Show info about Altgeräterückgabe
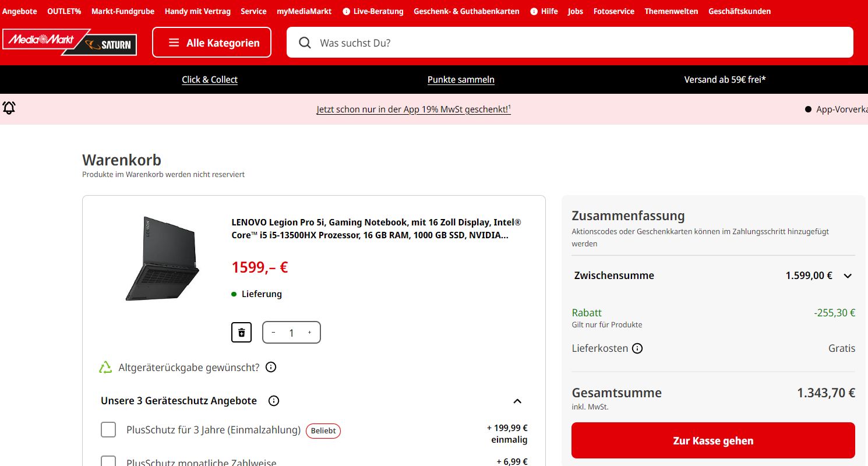 click(271, 367)
